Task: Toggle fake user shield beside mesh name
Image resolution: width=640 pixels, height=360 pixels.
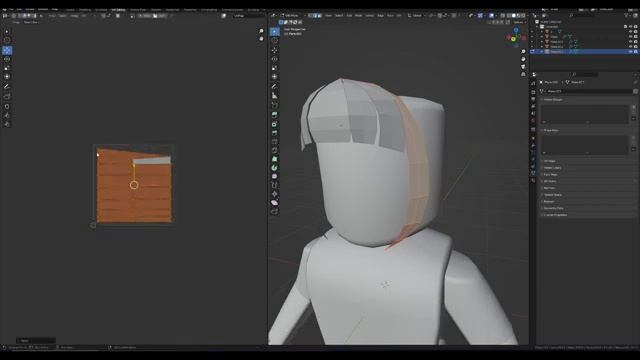Action: click(635, 91)
